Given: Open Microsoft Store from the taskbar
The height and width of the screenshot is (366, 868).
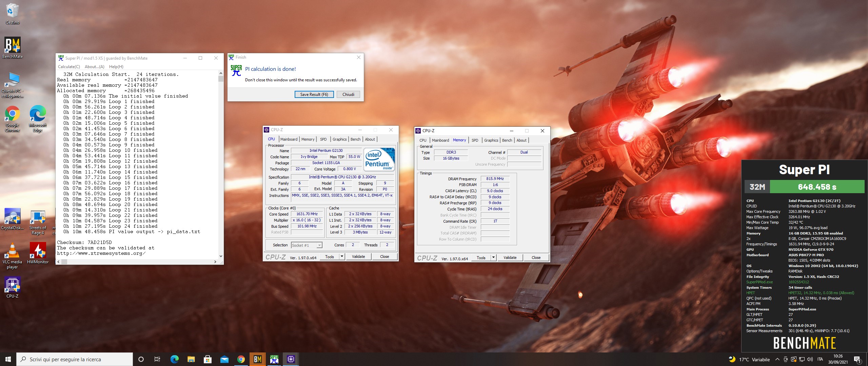Looking at the screenshot, I should point(208,359).
